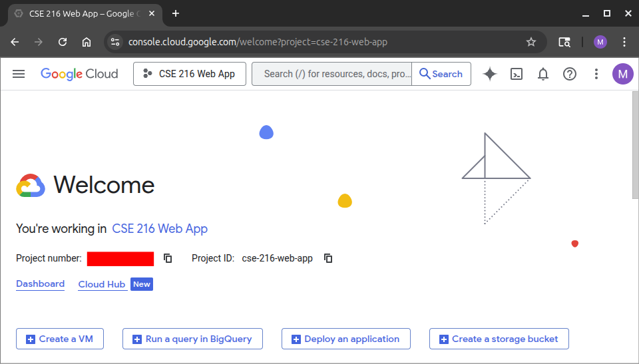The width and height of the screenshot is (639, 364).
Task: Open the Google Cloud navigation menu
Action: [19, 74]
